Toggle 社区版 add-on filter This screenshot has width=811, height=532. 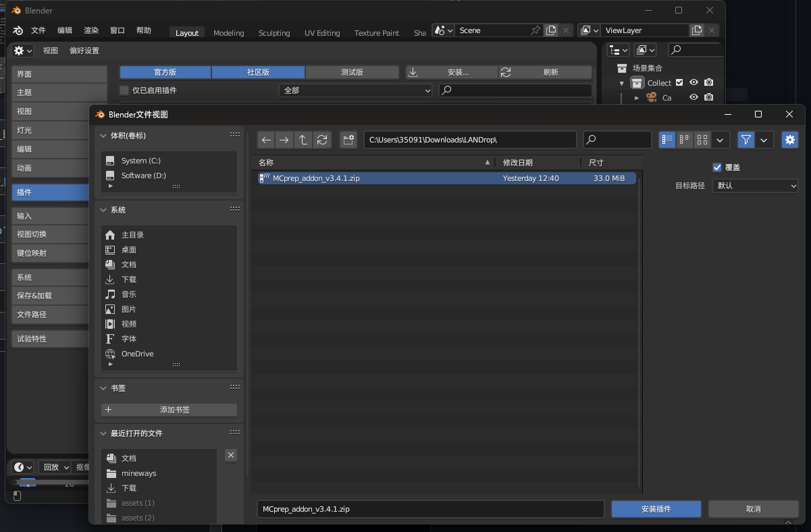coord(258,72)
